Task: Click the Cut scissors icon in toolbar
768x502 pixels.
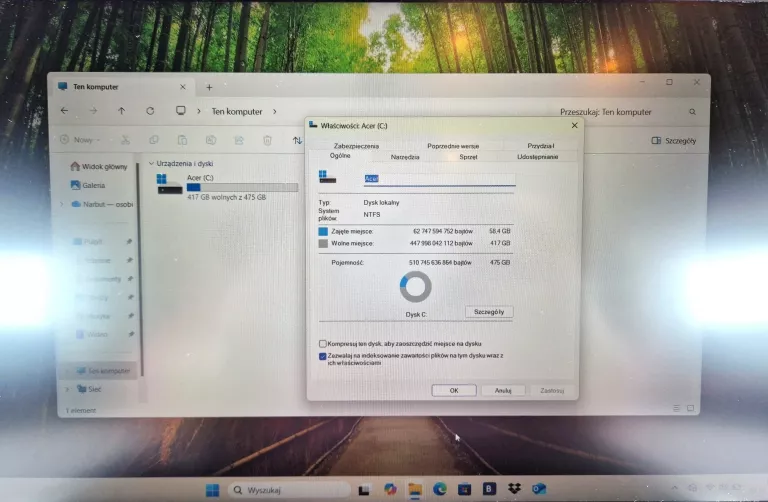Action: click(x=125, y=141)
